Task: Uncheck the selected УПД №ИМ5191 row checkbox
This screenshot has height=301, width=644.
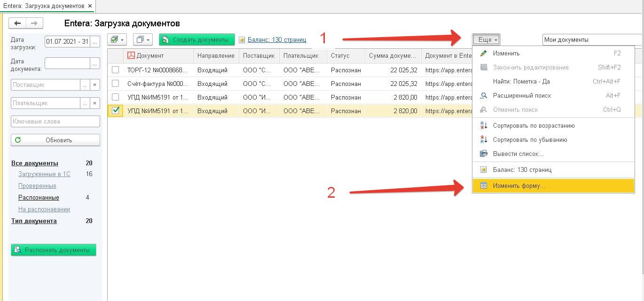Action: click(x=115, y=111)
